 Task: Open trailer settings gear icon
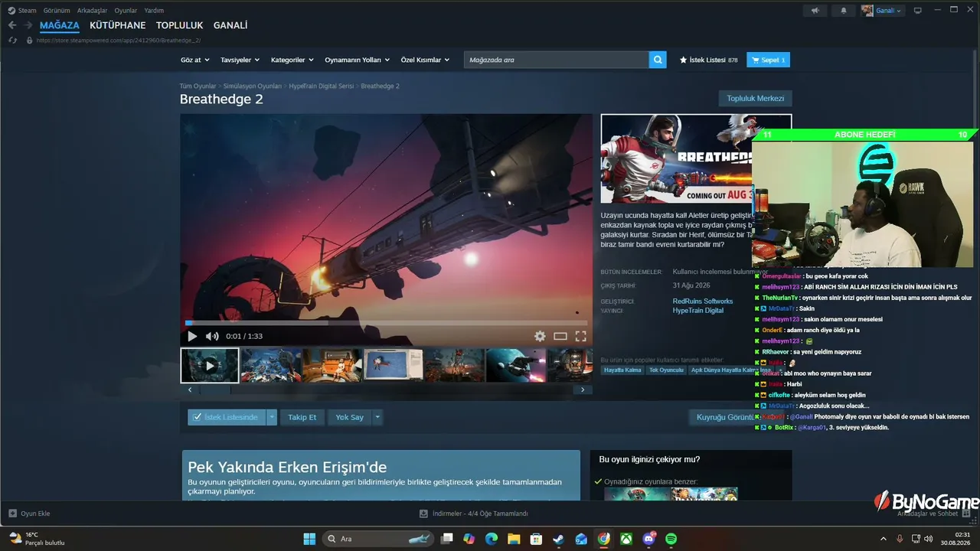(x=540, y=336)
